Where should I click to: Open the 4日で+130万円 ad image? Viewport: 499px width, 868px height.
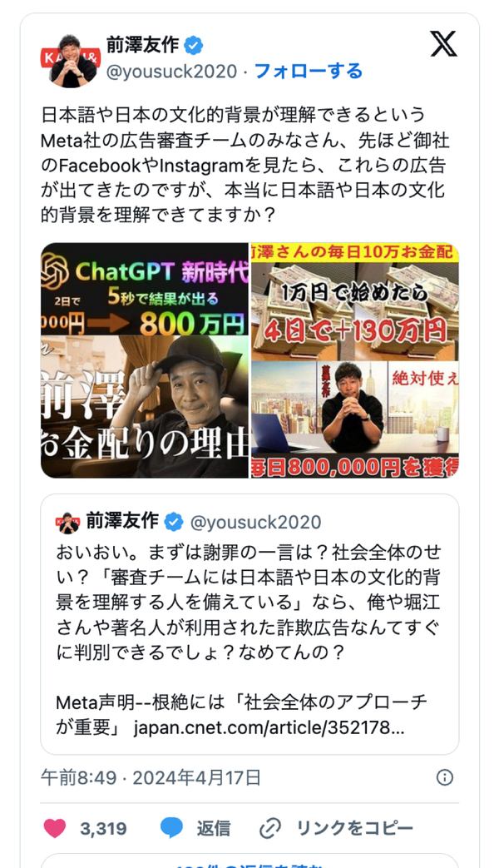tap(354, 360)
